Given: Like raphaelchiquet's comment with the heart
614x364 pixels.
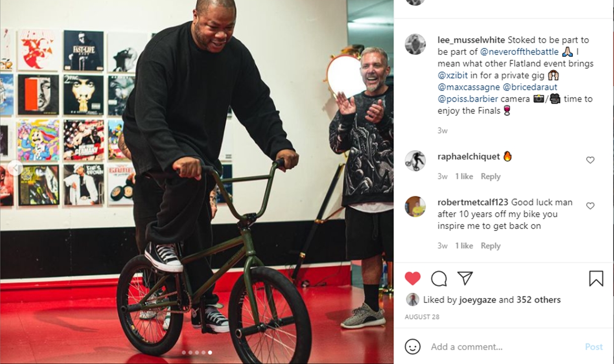Looking at the screenshot, I should 590,160.
